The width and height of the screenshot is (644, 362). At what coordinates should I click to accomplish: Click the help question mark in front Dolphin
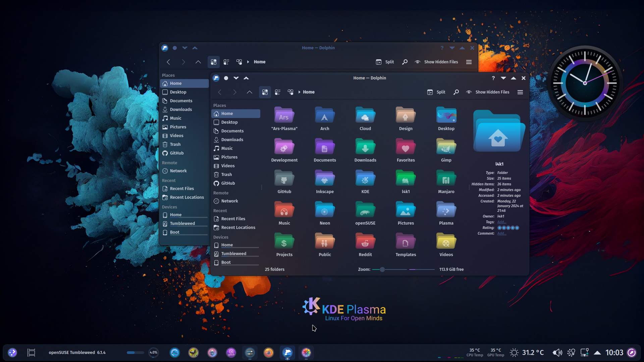493,78
